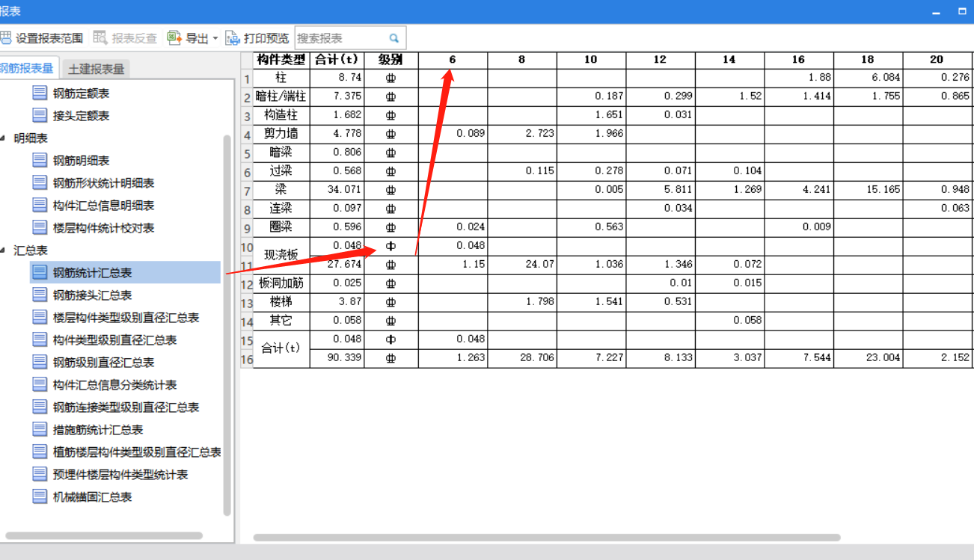Click into the 搜索报表 search field

350,38
